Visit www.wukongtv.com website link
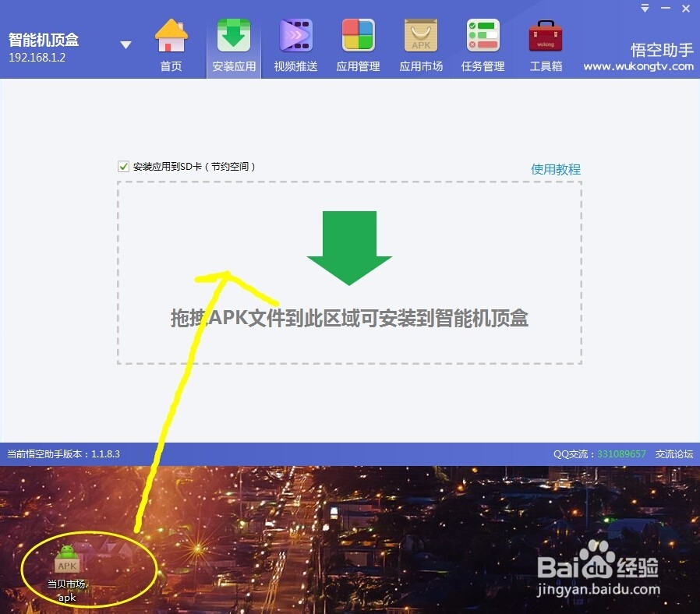Image resolution: width=700 pixels, height=614 pixels. pyautogui.click(x=638, y=66)
